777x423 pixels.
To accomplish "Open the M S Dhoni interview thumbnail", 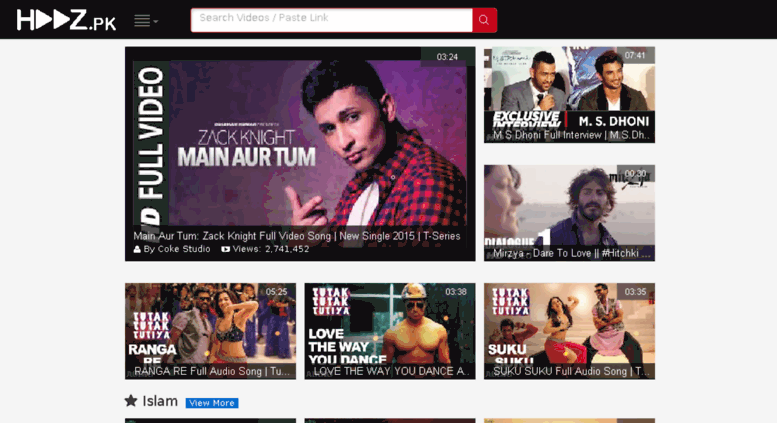I will click(569, 95).
